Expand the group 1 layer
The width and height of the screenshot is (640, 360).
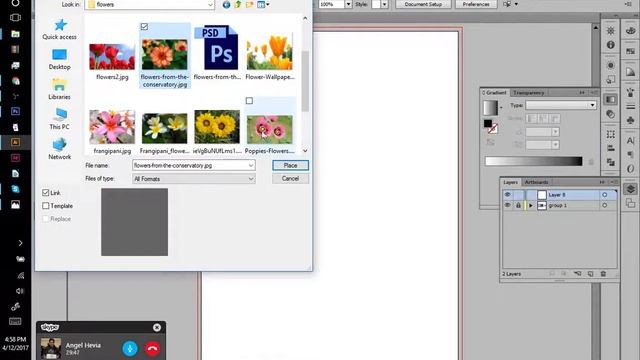531,206
